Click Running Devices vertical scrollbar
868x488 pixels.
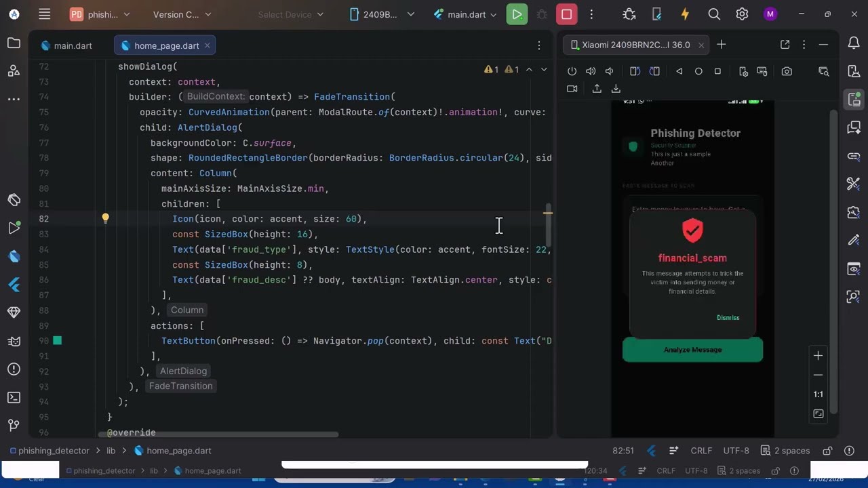(x=834, y=260)
